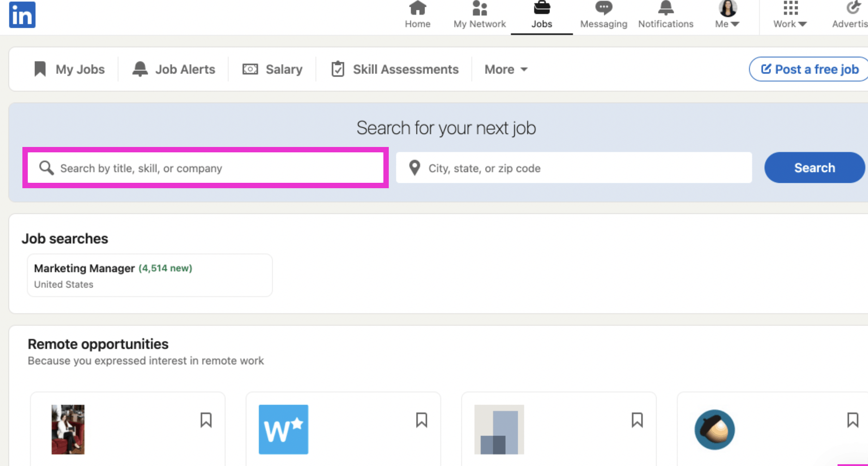Click Post a free job

click(x=808, y=69)
